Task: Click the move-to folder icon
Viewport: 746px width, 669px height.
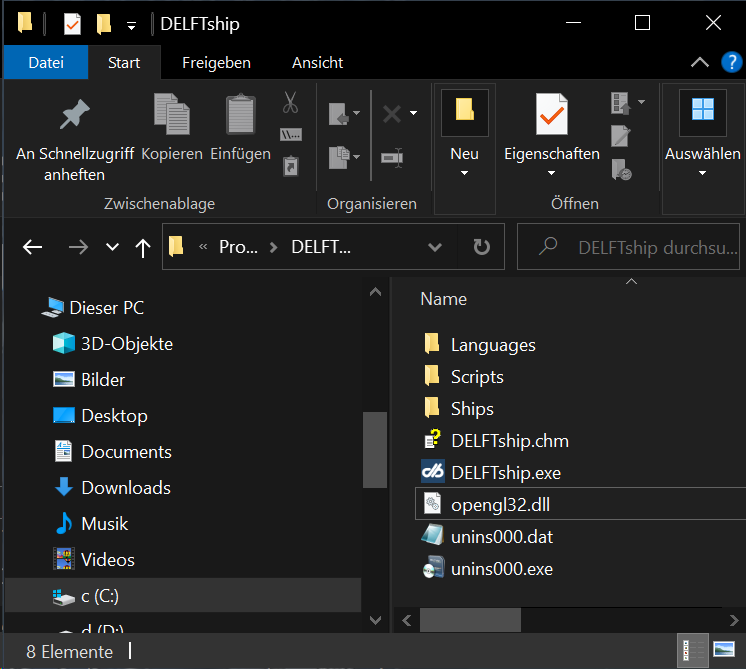Action: point(339,114)
